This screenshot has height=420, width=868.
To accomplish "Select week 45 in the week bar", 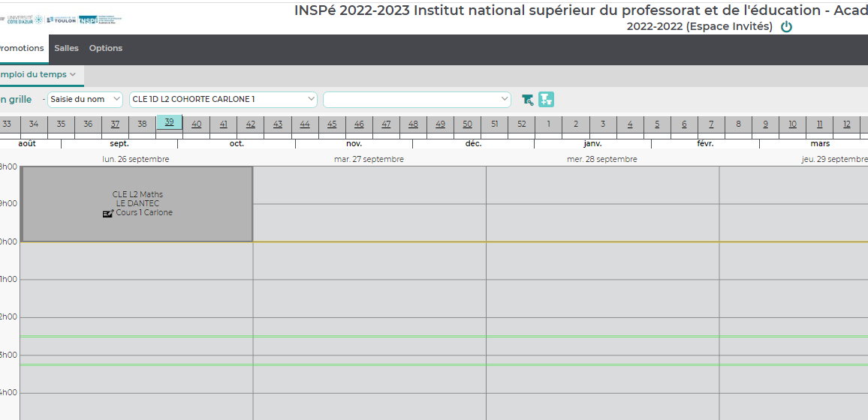I will click(x=332, y=124).
